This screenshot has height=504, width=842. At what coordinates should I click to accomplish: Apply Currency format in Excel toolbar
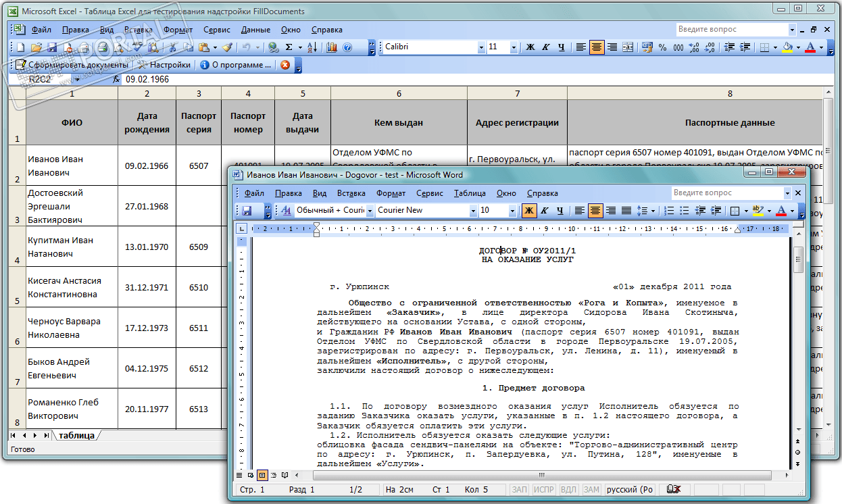pos(647,47)
